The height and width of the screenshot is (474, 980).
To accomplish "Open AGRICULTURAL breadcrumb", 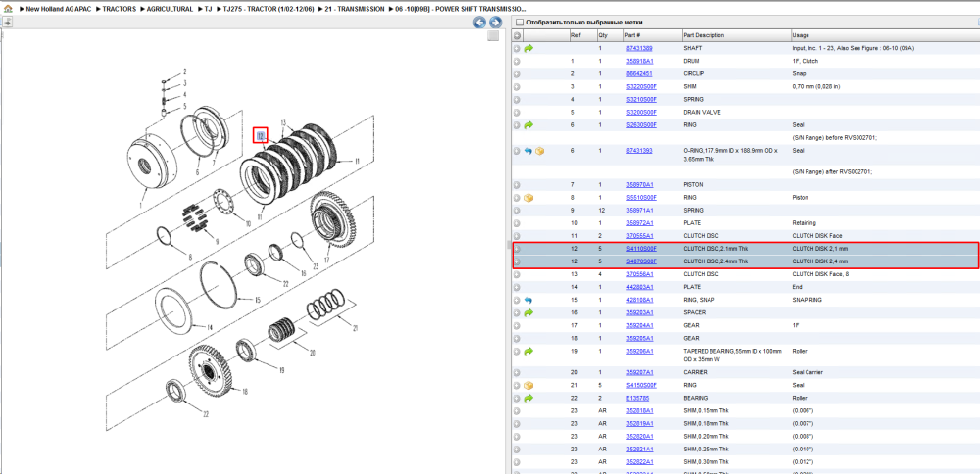I will 170,10.
